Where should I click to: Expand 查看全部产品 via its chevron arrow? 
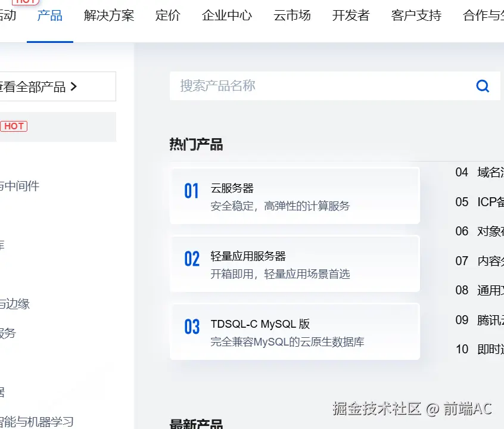click(74, 87)
